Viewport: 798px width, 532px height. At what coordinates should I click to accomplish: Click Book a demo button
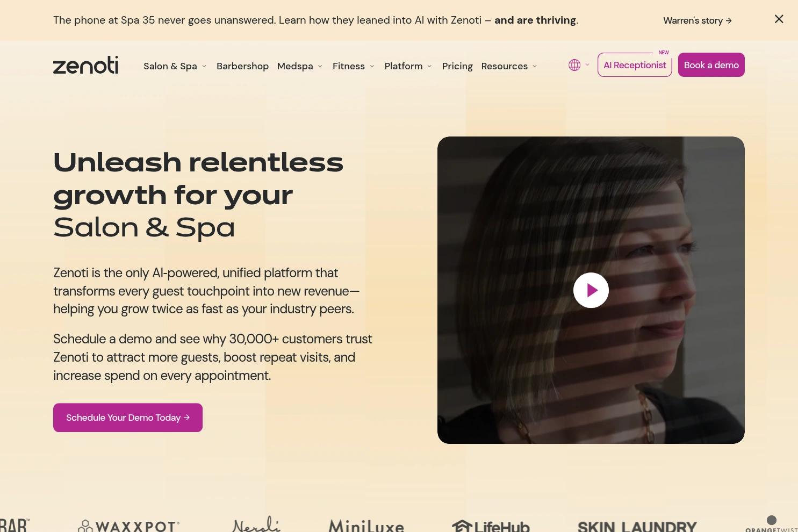coord(711,65)
